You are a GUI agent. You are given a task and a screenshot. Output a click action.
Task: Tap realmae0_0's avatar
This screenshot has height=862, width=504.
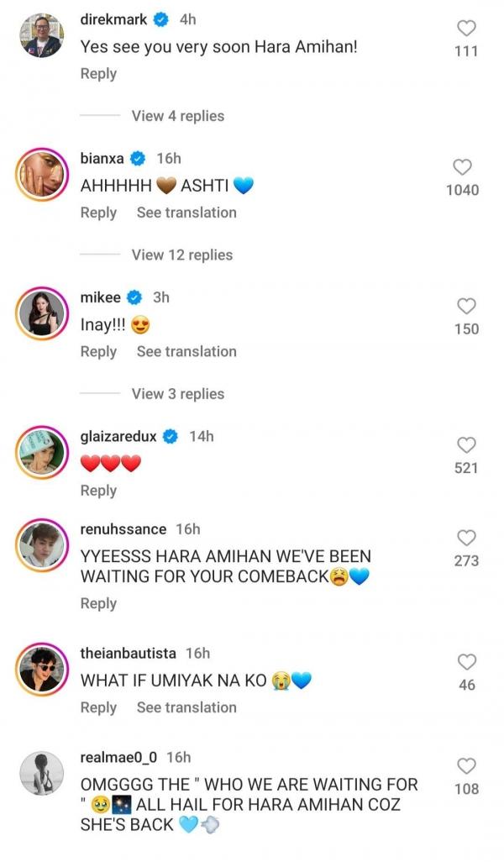[x=41, y=773]
